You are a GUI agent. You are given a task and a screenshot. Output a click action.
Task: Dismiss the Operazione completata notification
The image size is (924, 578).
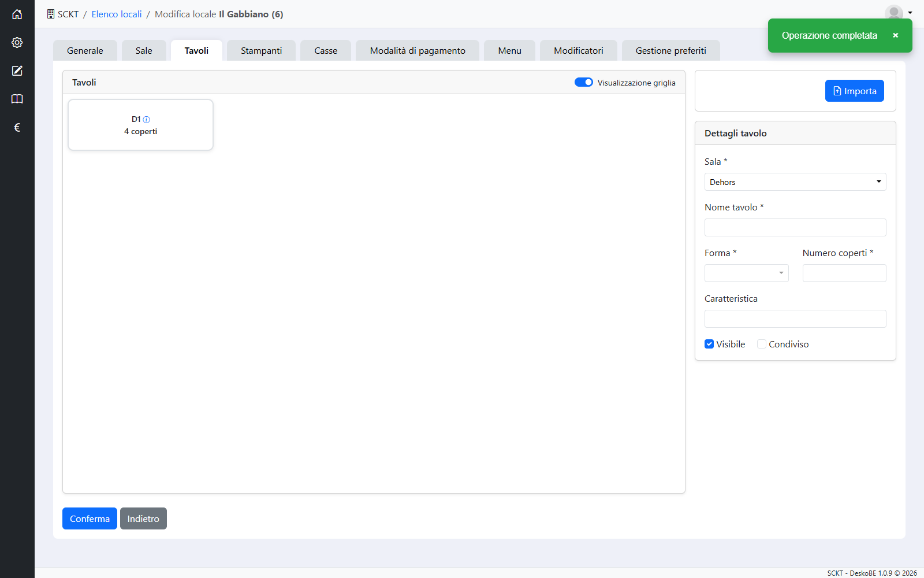point(895,36)
